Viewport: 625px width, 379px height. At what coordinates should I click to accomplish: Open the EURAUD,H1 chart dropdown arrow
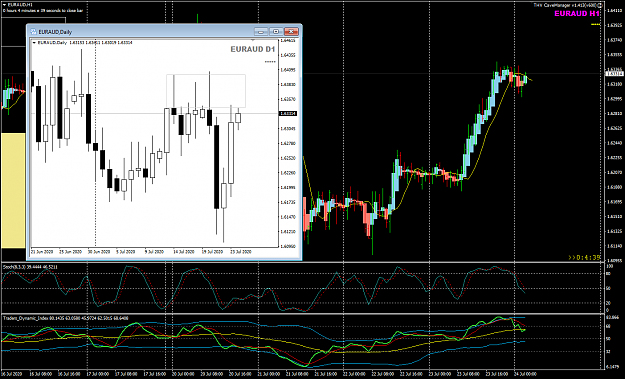(4, 4)
